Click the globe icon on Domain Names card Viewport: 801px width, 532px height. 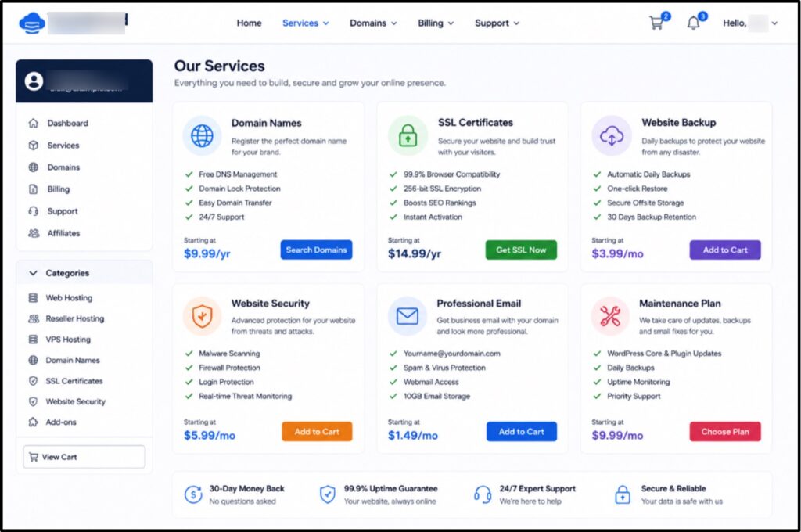pos(202,136)
